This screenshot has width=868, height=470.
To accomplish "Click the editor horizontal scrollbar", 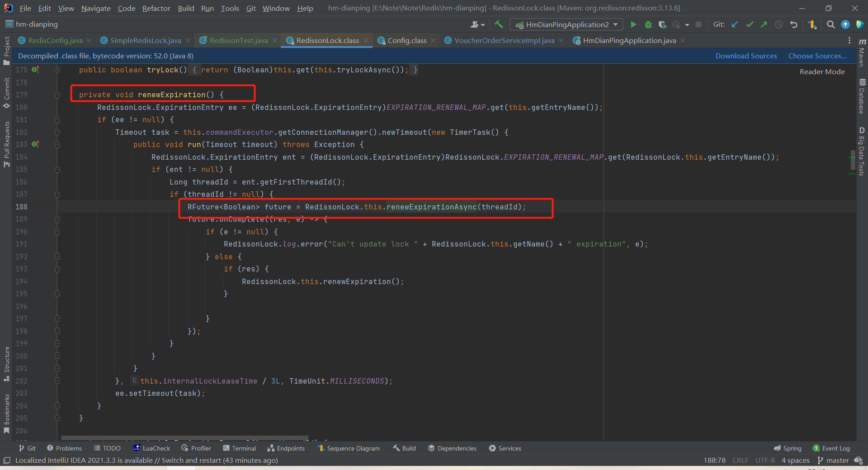I will (x=185, y=438).
